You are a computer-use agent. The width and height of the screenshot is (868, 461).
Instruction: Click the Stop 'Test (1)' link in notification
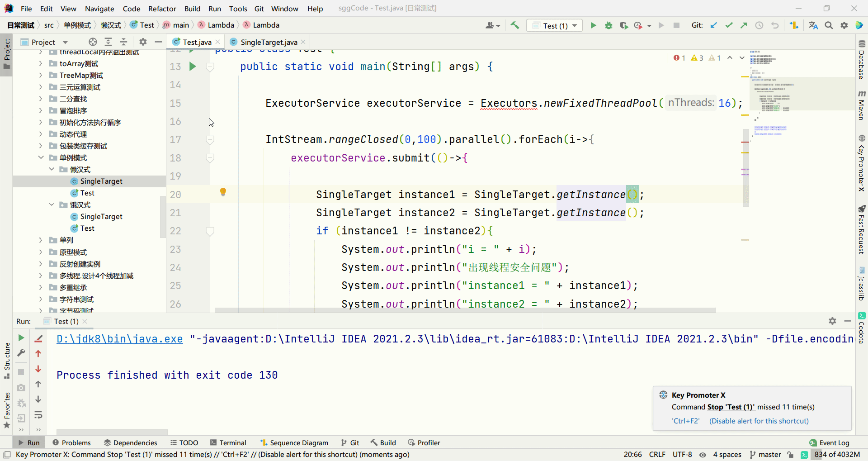(x=731, y=407)
